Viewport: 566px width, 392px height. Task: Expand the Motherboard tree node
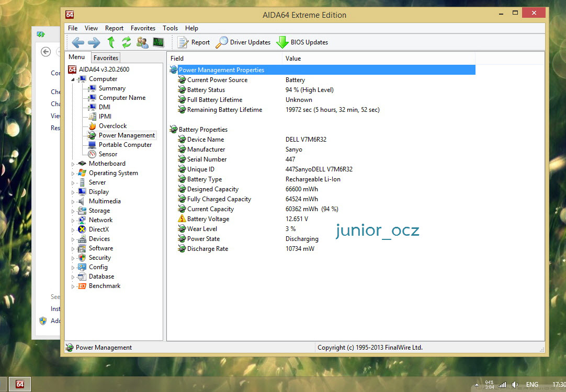[x=73, y=164]
